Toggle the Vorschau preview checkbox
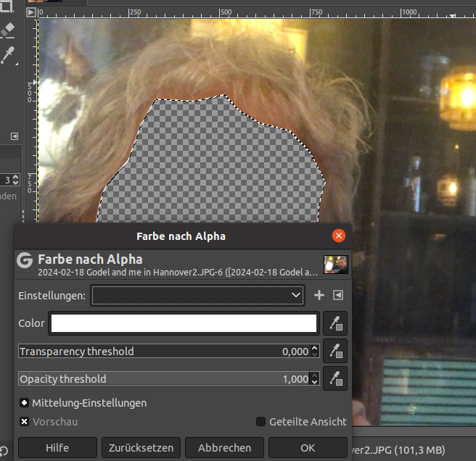476x461 pixels. (x=24, y=421)
